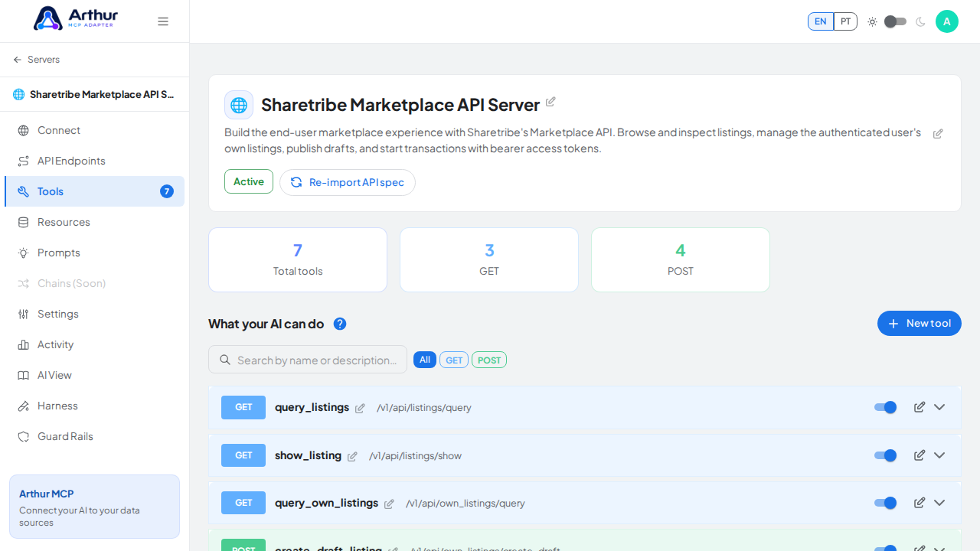Screen dimensions: 980x551
Task: Rename query_listings with inline pencil
Action: coord(360,409)
